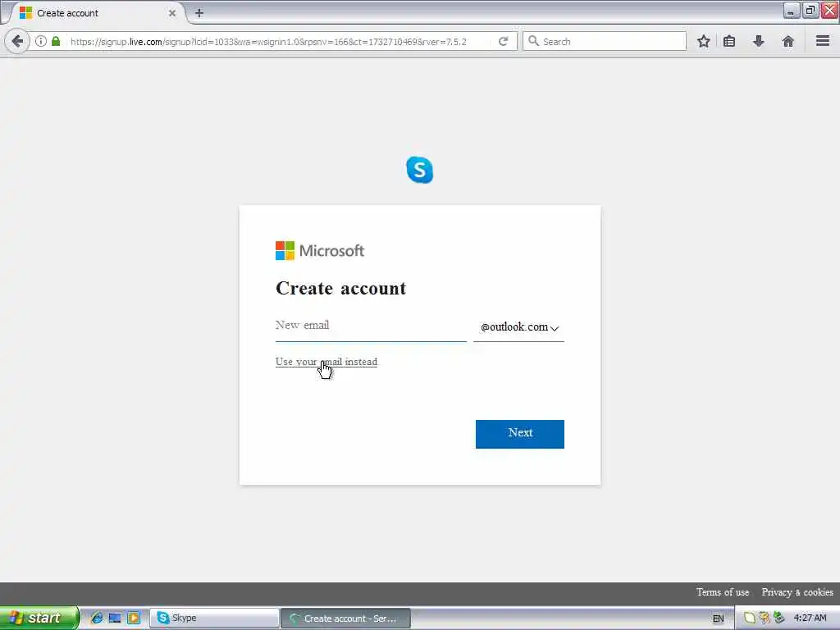
Task: Click the Use your email instead link
Action: pos(326,362)
